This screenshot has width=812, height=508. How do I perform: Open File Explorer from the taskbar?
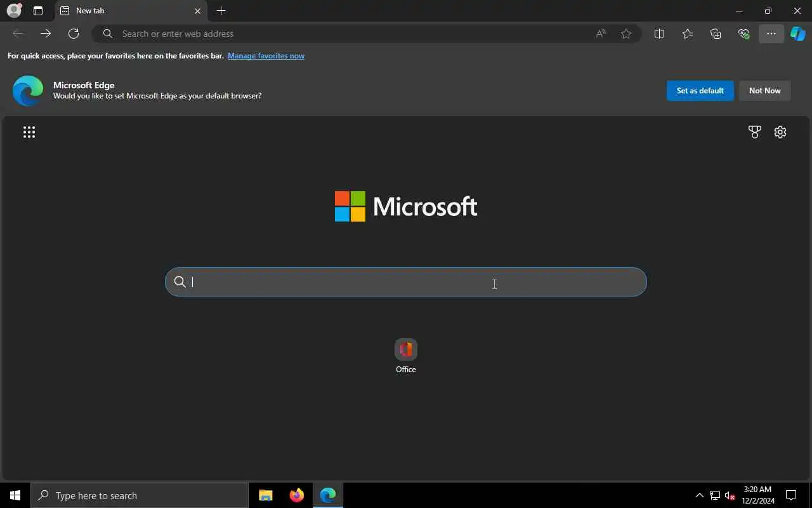click(266, 495)
